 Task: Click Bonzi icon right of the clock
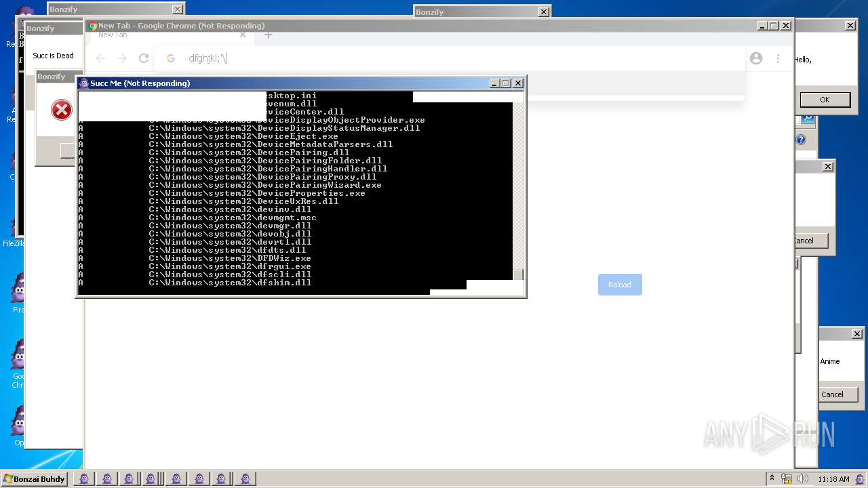860,479
